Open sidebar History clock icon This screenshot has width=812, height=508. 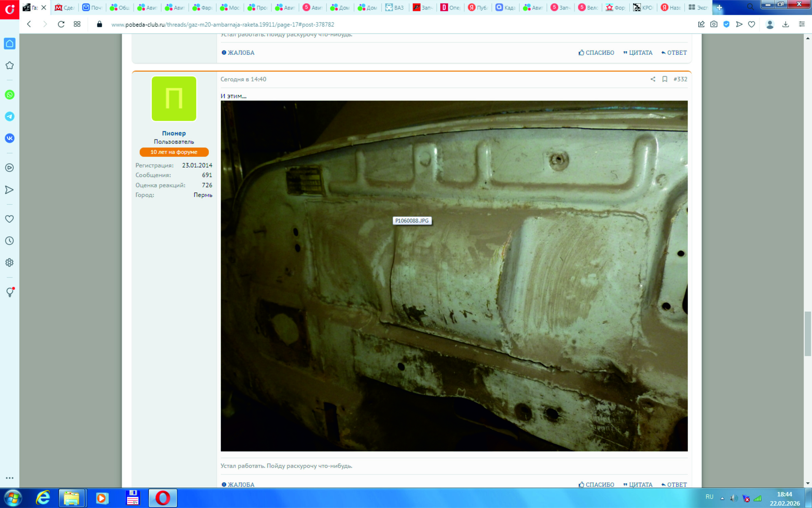point(9,241)
